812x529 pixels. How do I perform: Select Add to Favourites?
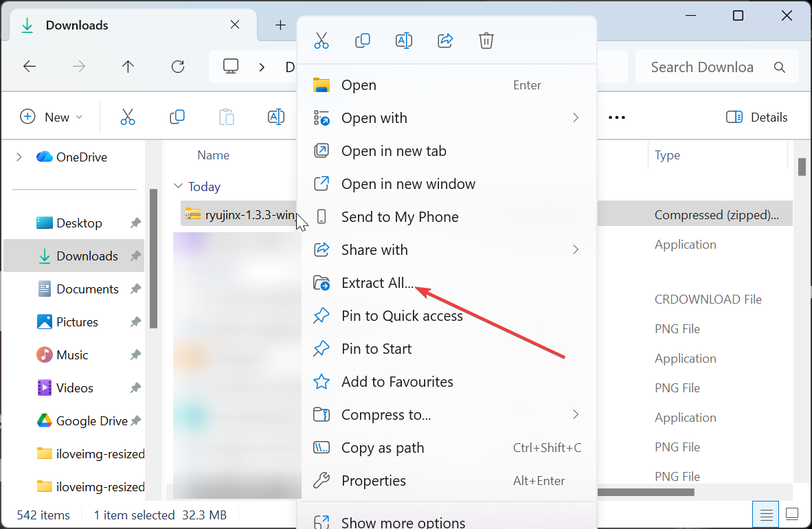[449, 382]
